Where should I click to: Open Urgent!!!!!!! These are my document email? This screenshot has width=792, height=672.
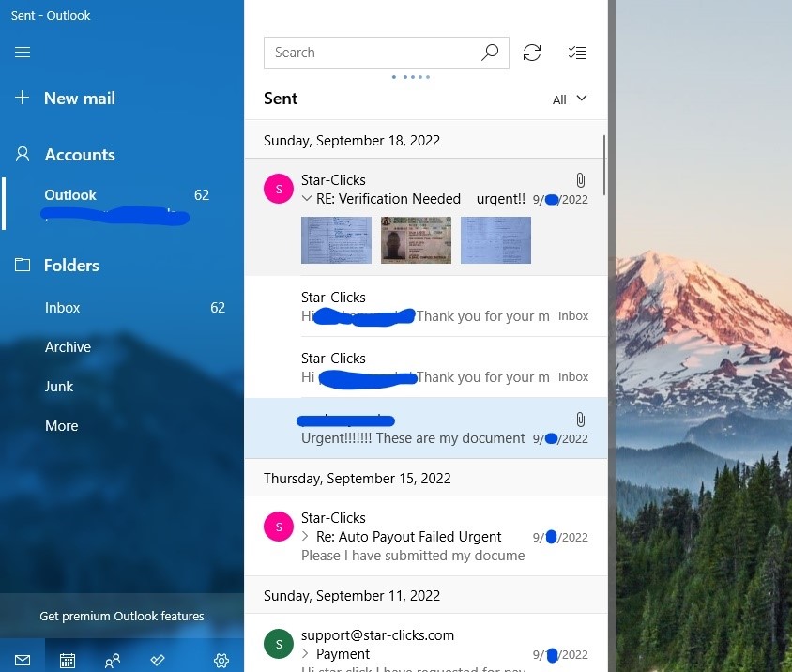point(426,429)
